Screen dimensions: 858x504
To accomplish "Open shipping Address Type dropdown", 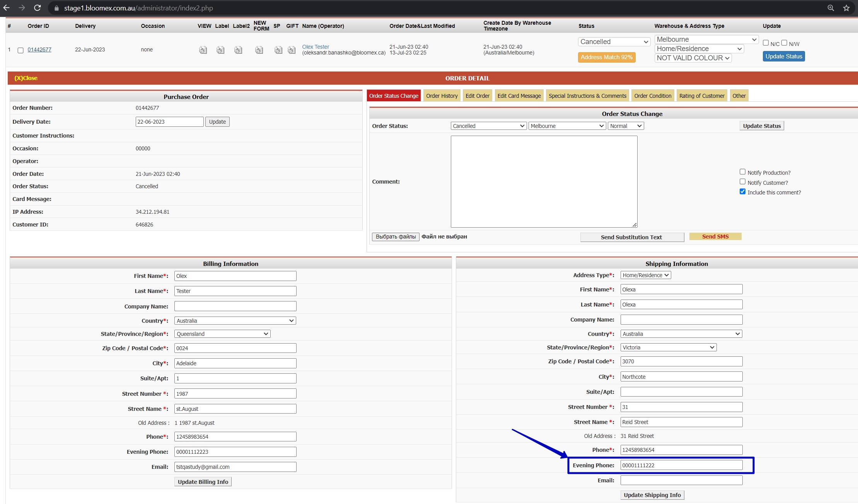I will [x=646, y=275].
